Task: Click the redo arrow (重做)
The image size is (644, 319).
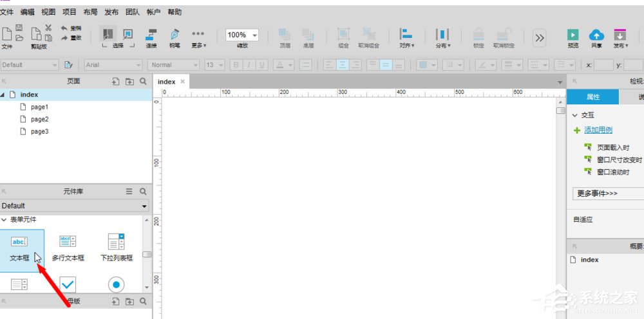Action: click(64, 38)
